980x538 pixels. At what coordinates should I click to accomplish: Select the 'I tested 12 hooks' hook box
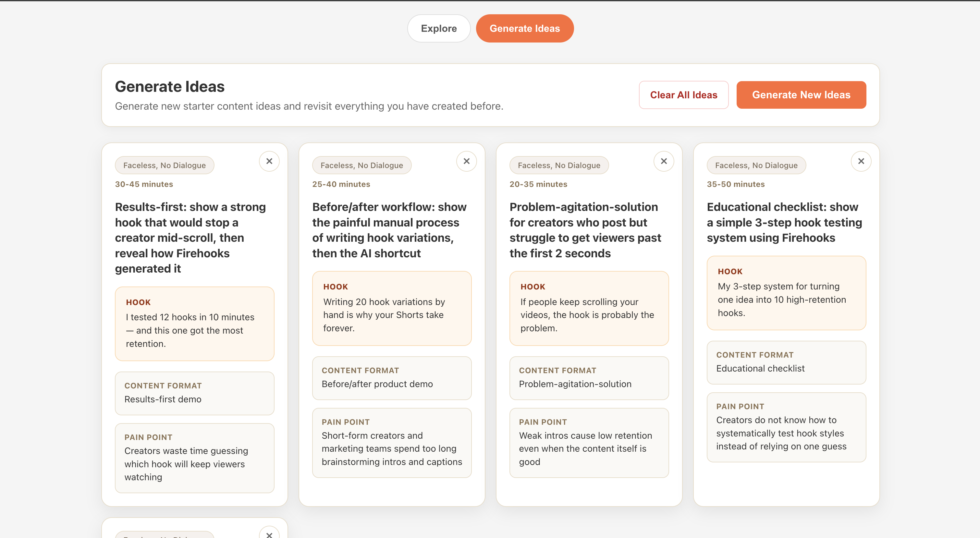click(x=194, y=324)
